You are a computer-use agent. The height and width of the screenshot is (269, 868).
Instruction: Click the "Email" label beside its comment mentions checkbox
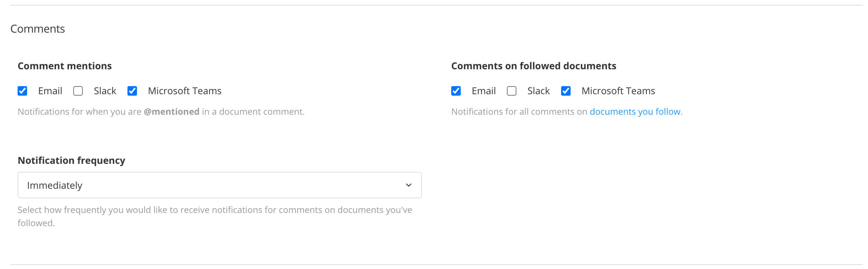(x=50, y=91)
